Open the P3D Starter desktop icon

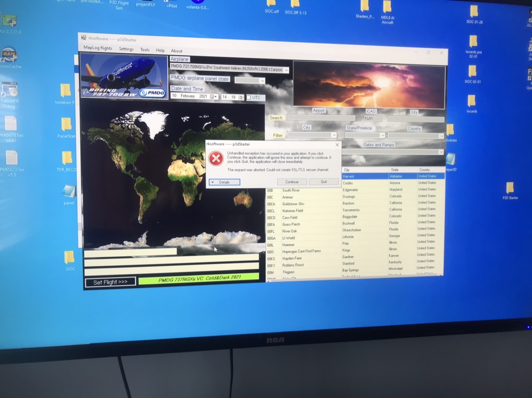pyautogui.click(x=510, y=191)
